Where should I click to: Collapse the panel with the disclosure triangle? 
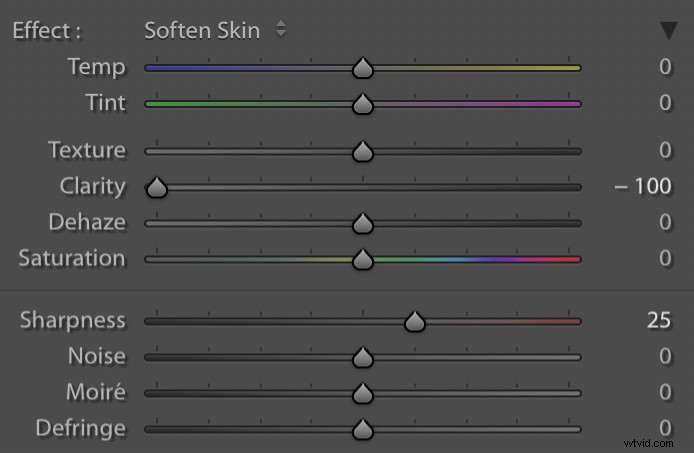point(668,30)
